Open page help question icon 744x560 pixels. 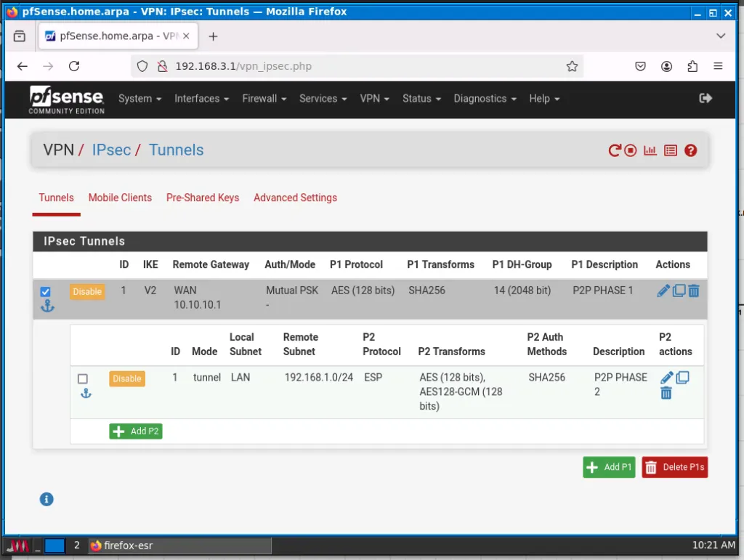click(x=690, y=150)
